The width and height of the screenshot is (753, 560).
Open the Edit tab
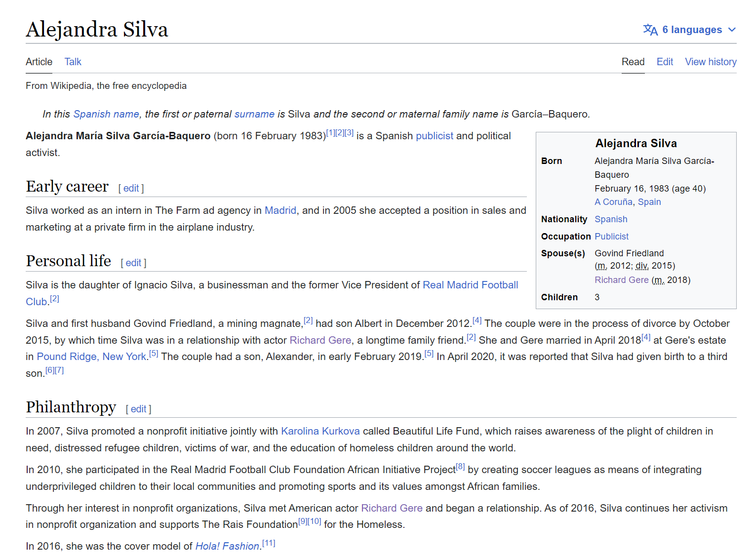[x=665, y=62]
